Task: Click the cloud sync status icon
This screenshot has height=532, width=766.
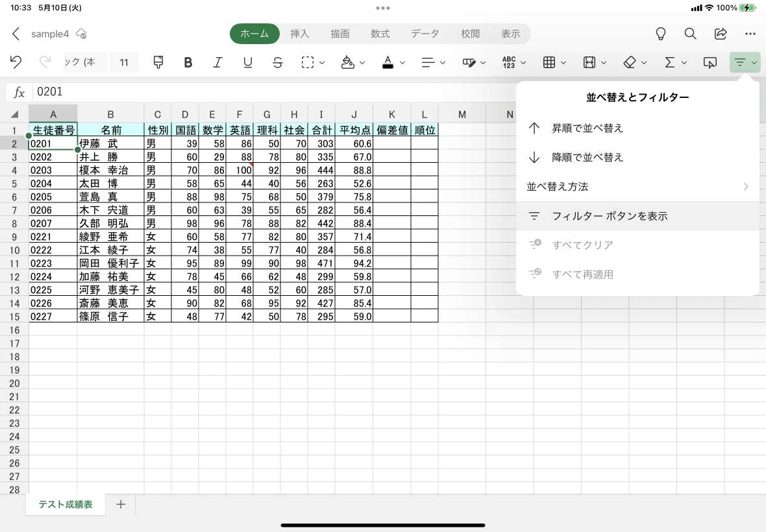Action: (x=82, y=34)
